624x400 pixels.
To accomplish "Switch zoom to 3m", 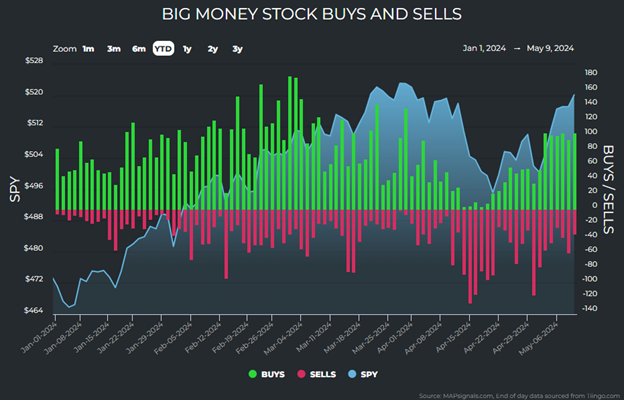I will 114,48.
